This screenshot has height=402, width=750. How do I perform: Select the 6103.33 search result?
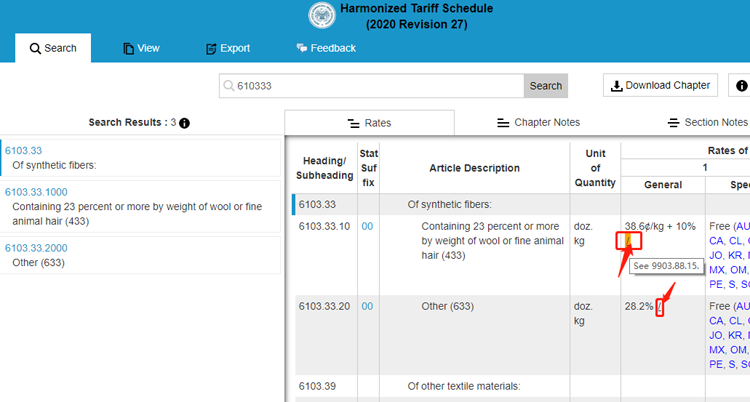(22, 150)
